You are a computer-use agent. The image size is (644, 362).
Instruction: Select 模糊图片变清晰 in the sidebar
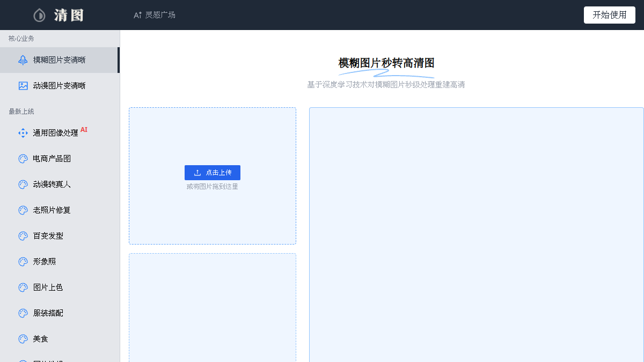59,60
